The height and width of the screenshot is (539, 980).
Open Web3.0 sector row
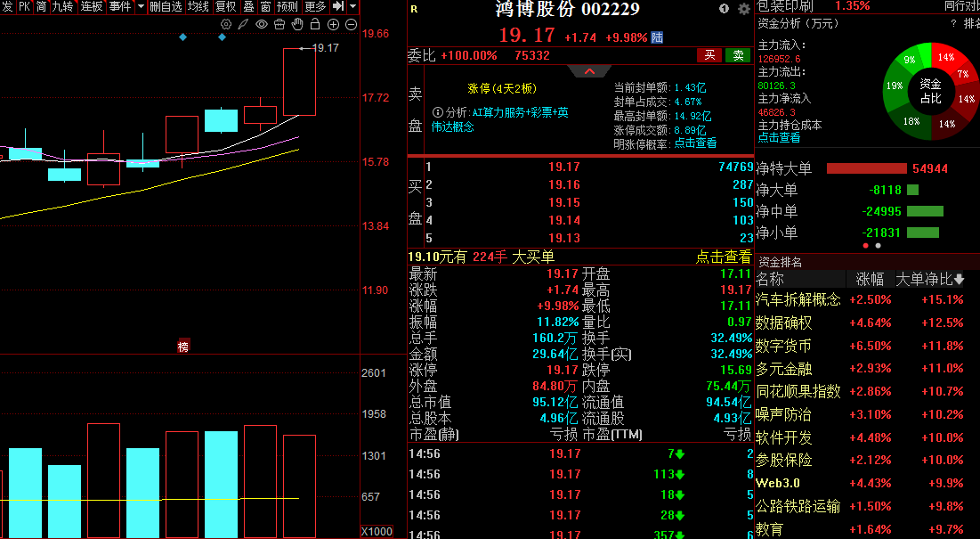[x=867, y=484]
